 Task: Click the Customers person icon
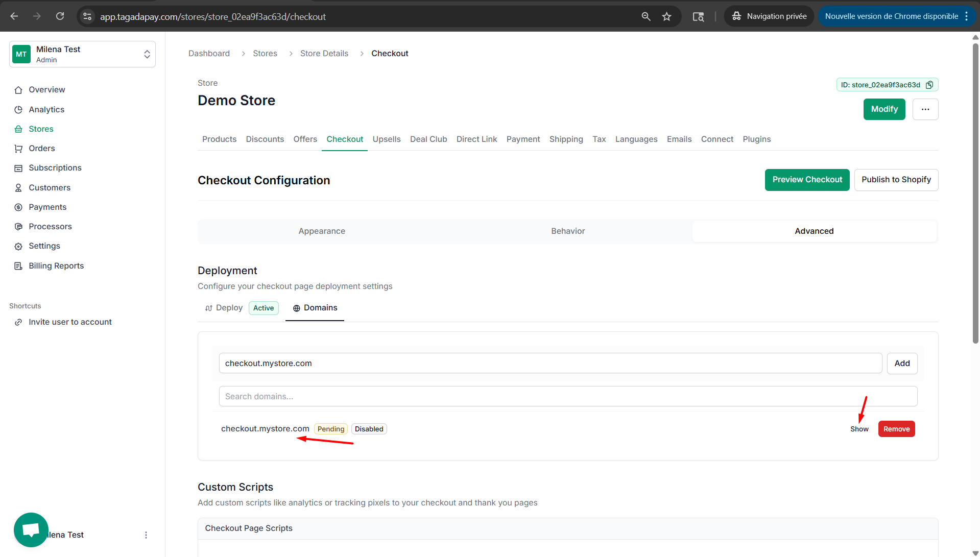pyautogui.click(x=18, y=188)
